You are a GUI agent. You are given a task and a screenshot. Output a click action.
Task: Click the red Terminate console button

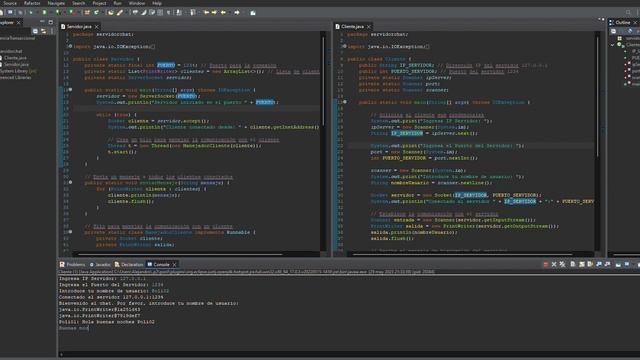point(546,264)
